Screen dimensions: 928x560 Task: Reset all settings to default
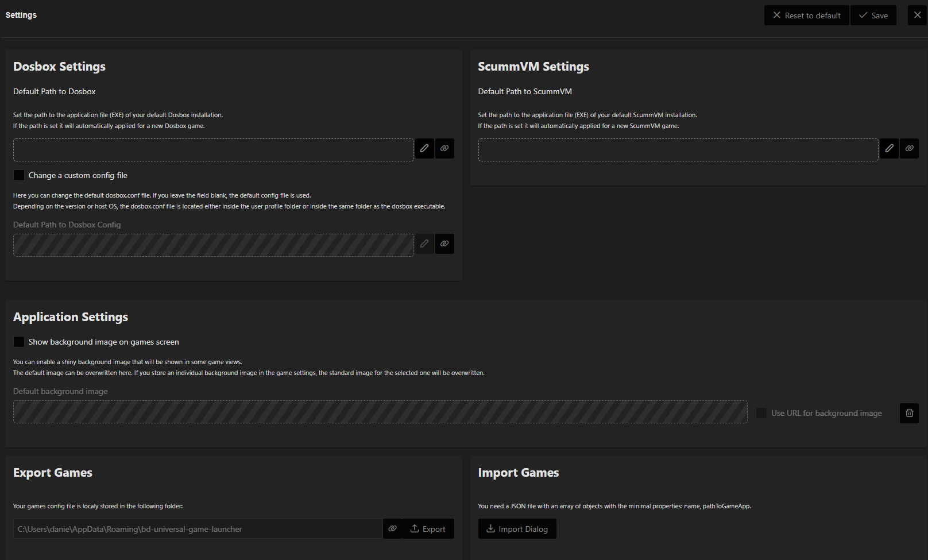(x=806, y=15)
